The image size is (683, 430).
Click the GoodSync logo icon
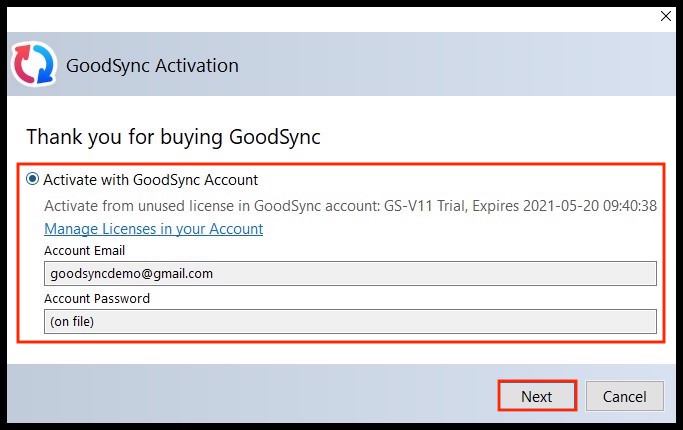click(x=33, y=65)
